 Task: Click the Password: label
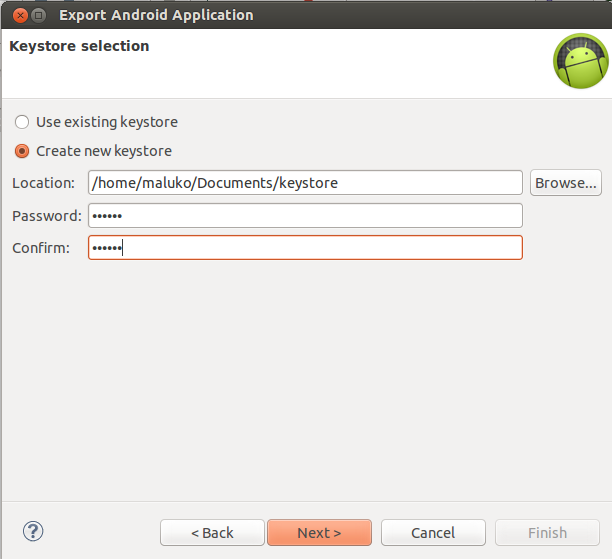click(47, 216)
